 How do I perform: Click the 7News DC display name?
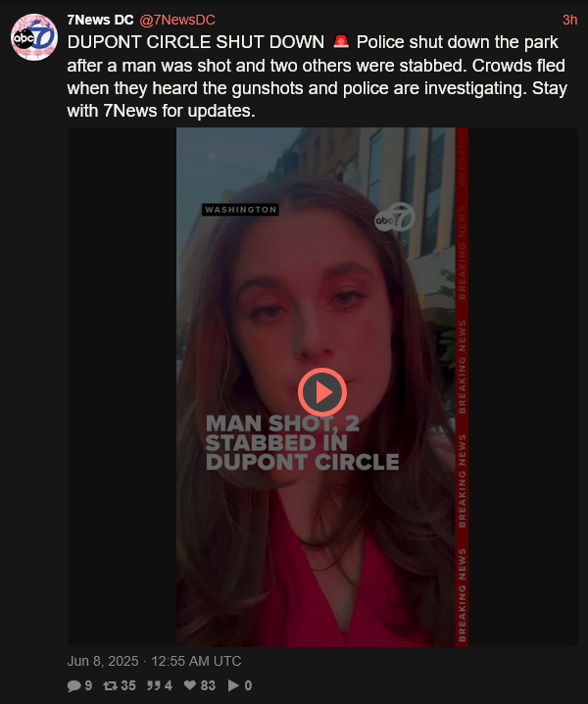[x=100, y=20]
